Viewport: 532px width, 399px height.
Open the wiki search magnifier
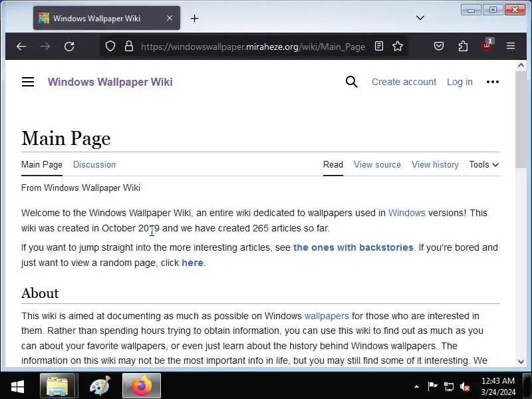[x=352, y=82]
